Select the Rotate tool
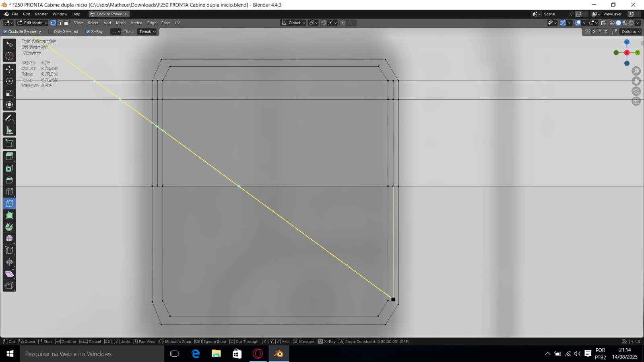Viewport: 644px width, 362px height. (x=10, y=81)
